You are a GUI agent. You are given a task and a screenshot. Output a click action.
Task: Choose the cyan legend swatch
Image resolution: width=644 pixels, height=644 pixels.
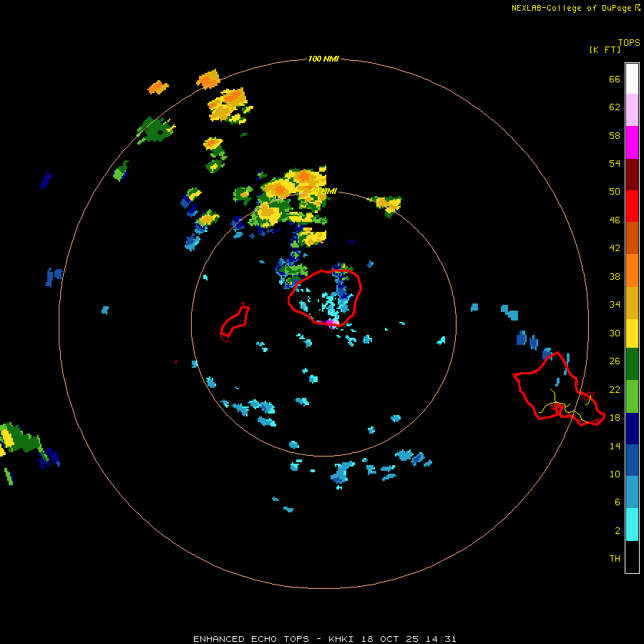[x=632, y=525]
